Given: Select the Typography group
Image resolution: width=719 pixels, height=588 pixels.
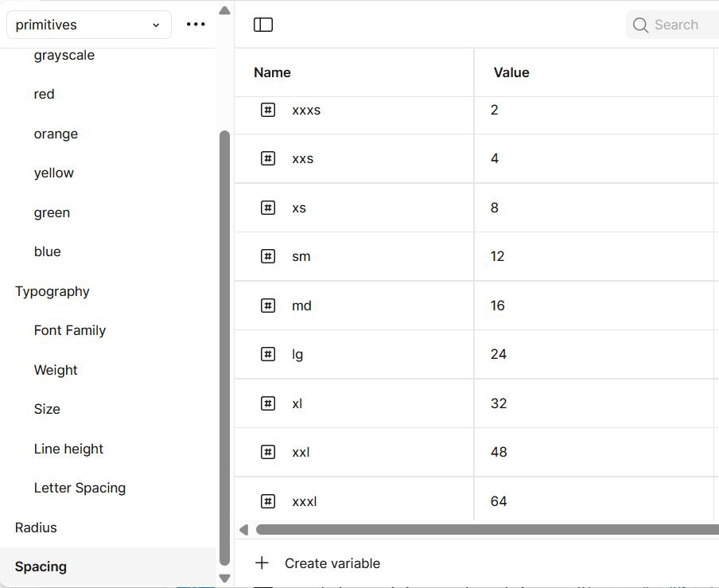Looking at the screenshot, I should click(x=52, y=291).
